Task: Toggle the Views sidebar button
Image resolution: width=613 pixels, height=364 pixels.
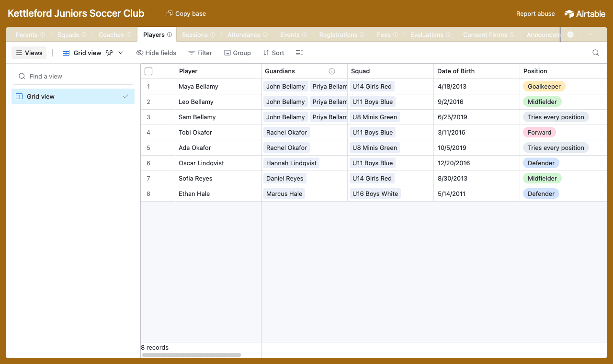Action: point(29,53)
